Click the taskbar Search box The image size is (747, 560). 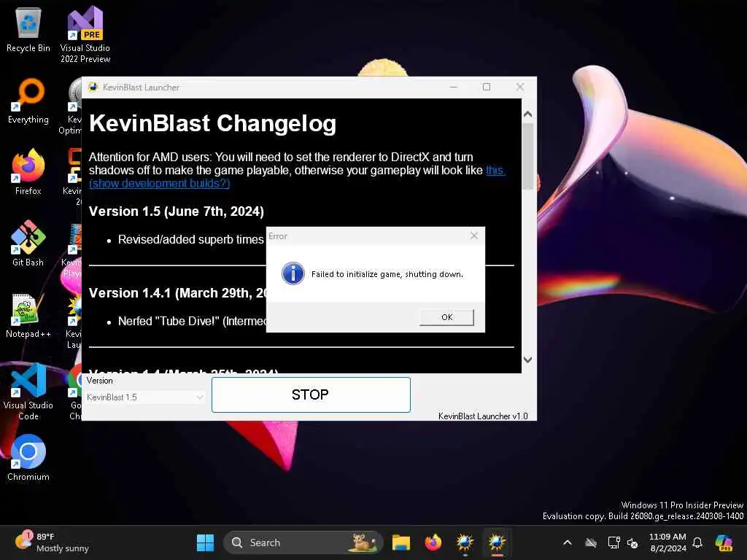(303, 542)
